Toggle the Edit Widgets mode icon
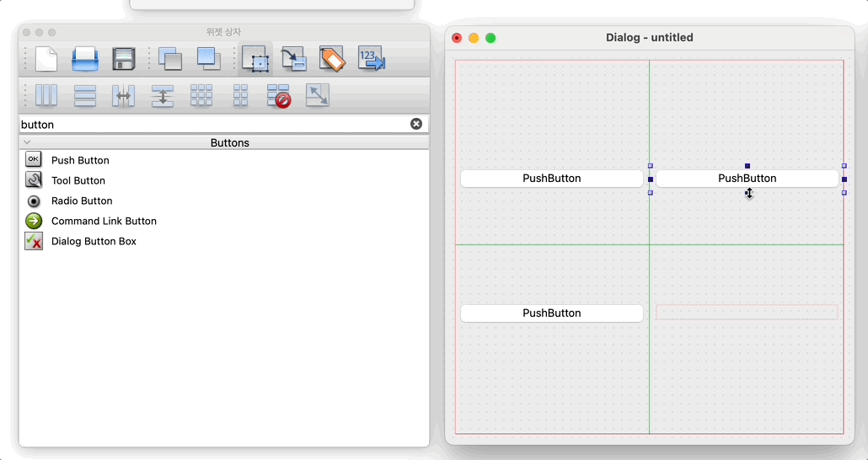Viewport: 868px width, 460px height. pos(255,59)
